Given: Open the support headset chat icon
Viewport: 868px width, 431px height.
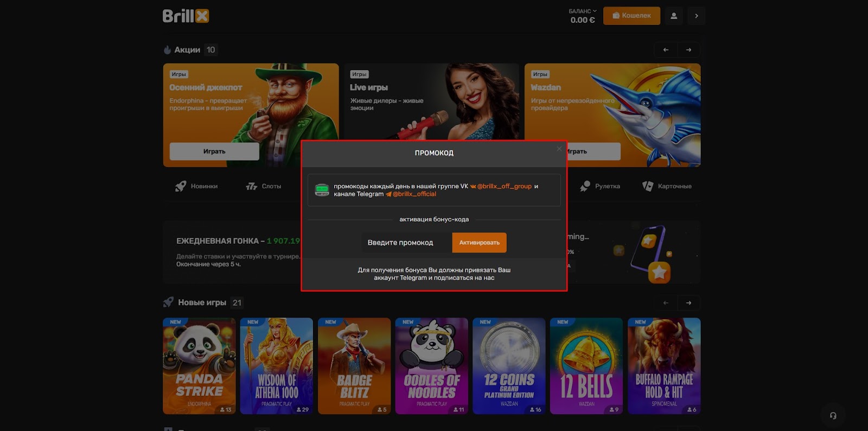Looking at the screenshot, I should pyautogui.click(x=833, y=416).
